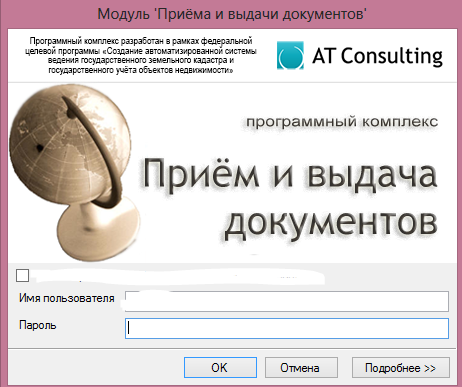Tick the checkbox above Имя пользователя

click(22, 275)
